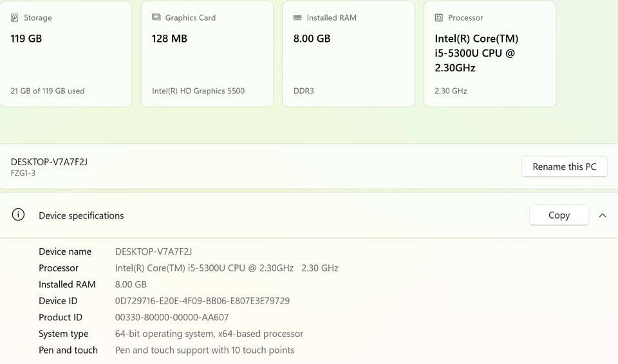Click the Device ID value text

pos(202,301)
